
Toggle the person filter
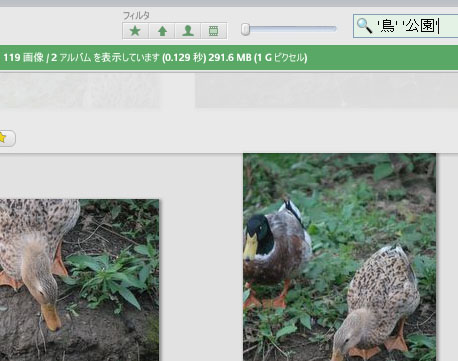point(188,31)
